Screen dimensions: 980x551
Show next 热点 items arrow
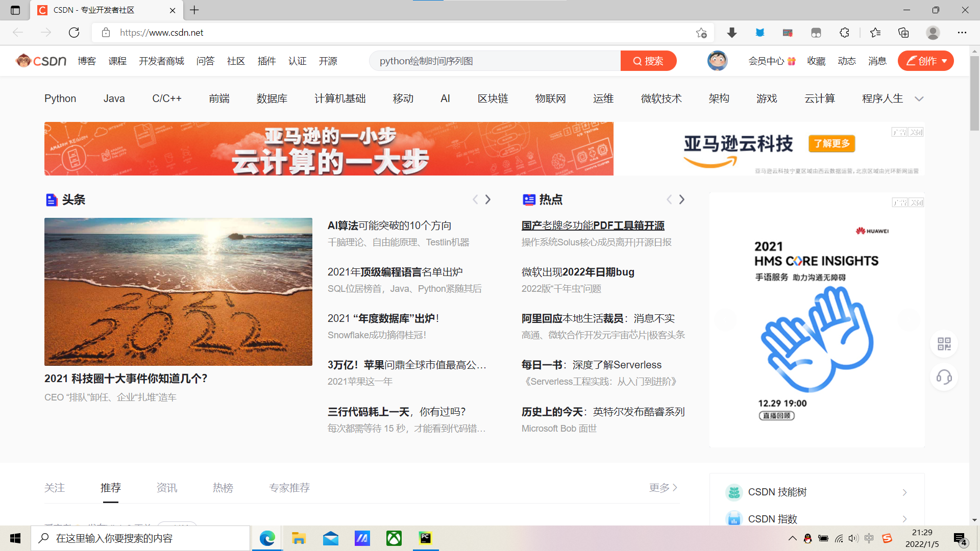coord(682,199)
